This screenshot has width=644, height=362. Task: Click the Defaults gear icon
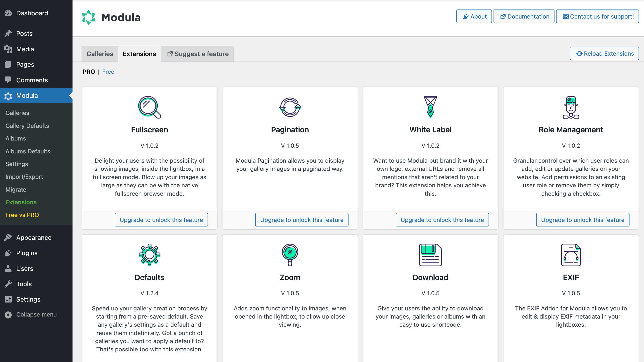click(x=149, y=255)
